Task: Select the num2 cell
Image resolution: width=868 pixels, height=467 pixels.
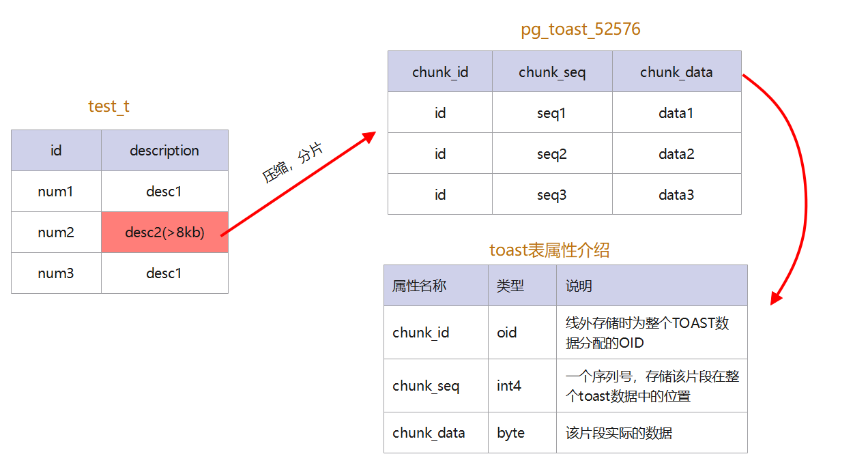Action: pyautogui.click(x=56, y=232)
